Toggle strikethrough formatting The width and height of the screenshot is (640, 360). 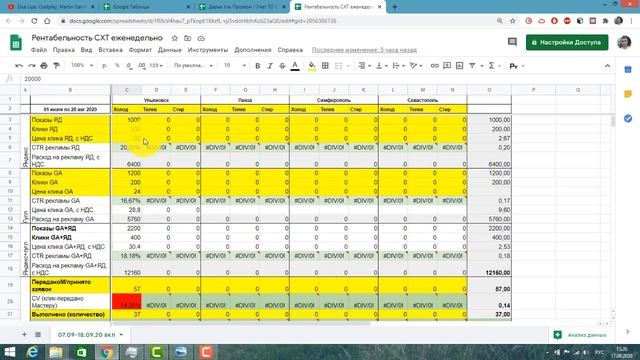click(x=282, y=66)
